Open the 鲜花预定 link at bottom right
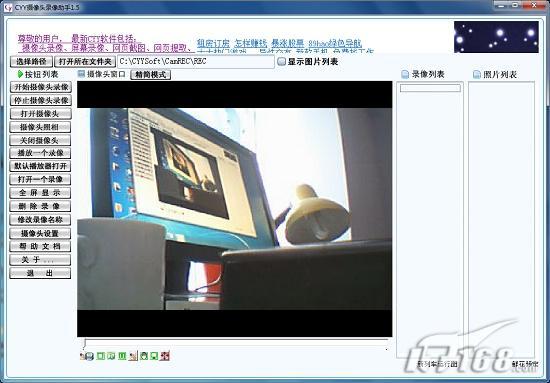The width and height of the screenshot is (550, 383). tap(525, 364)
